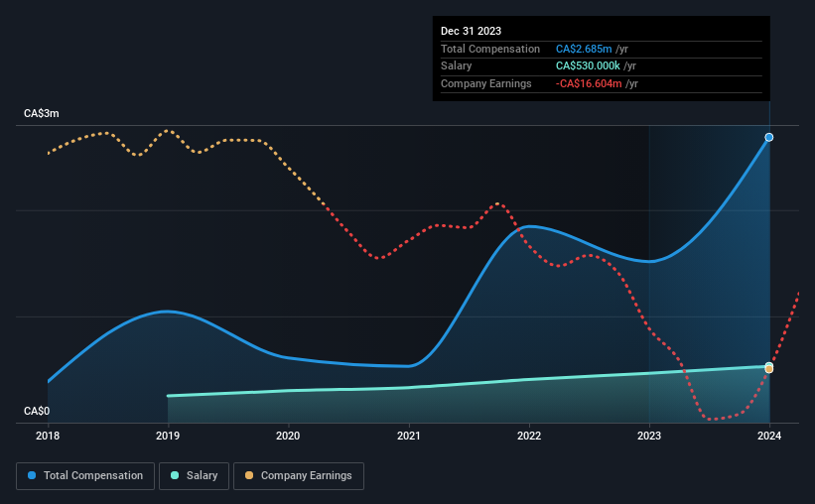
Task: Click the 2023 x-axis label
Action: click(649, 436)
